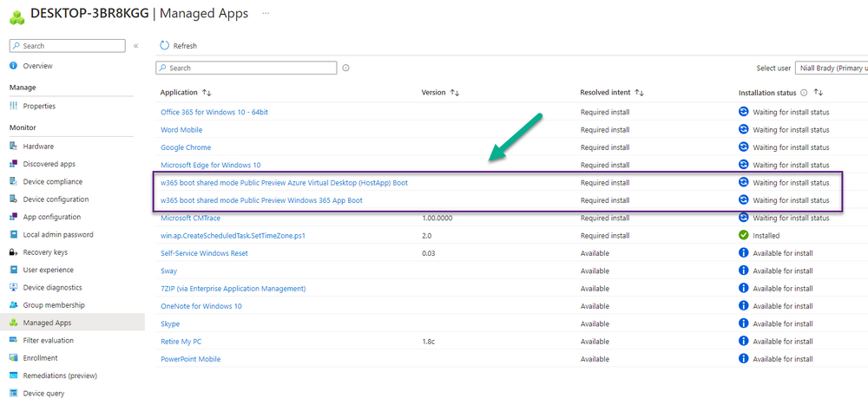
Task: Click the Group membership people icon
Action: tap(14, 306)
